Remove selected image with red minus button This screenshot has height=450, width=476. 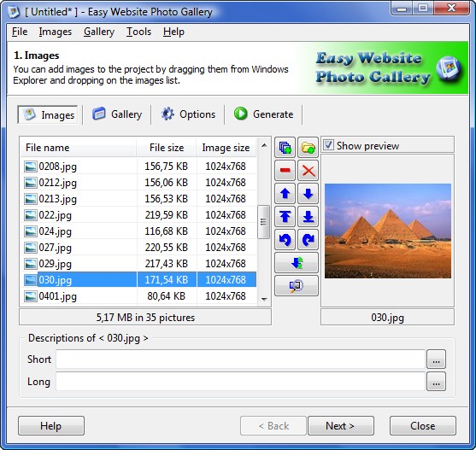click(x=285, y=171)
